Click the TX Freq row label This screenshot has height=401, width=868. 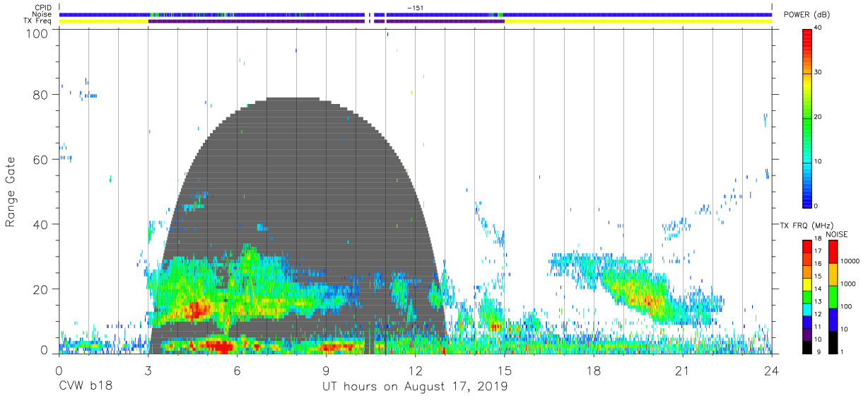[x=37, y=21]
